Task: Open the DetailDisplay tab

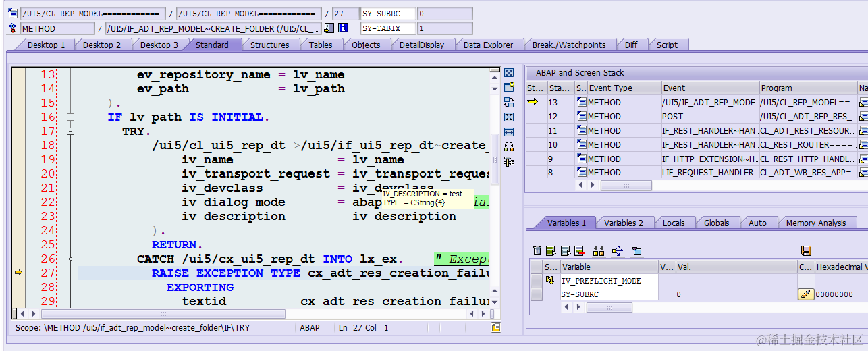Action: click(422, 45)
